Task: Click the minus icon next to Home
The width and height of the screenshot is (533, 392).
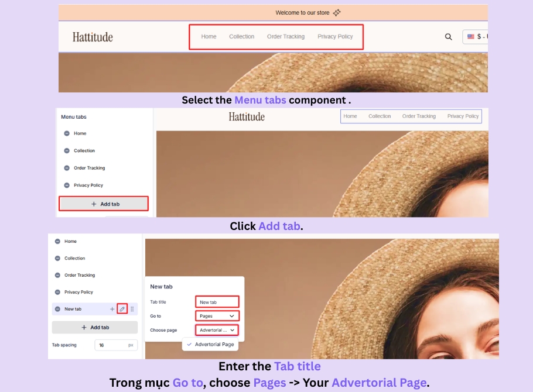Action: pos(57,241)
